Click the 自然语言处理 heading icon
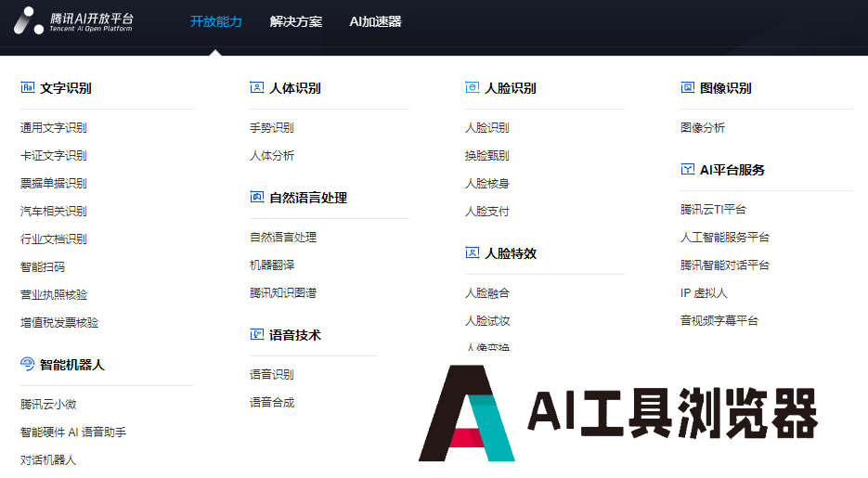868x478 pixels. coord(257,197)
